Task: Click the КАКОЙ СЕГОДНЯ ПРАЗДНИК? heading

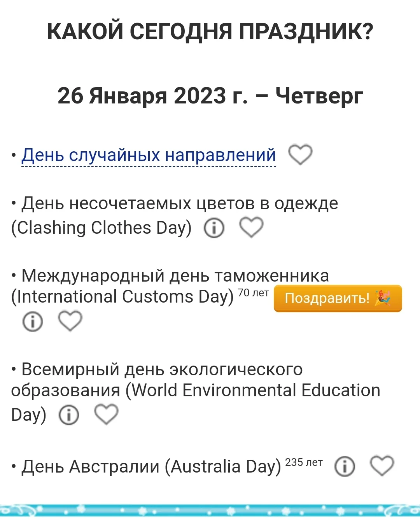Action: point(210,32)
